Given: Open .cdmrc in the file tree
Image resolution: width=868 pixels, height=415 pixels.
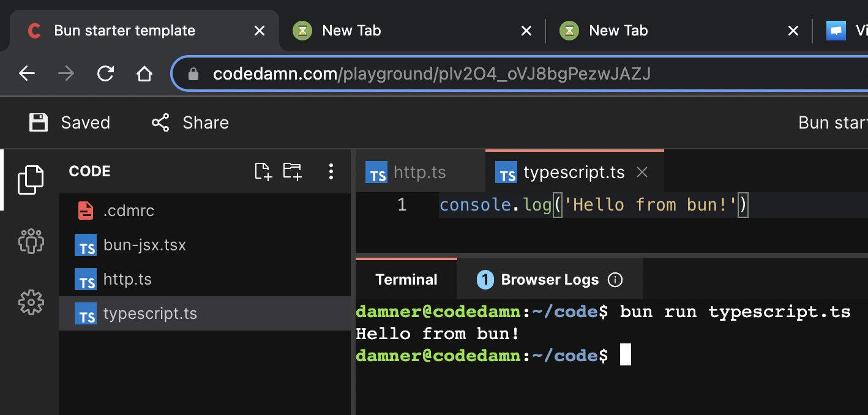Looking at the screenshot, I should pyautogui.click(x=129, y=211).
